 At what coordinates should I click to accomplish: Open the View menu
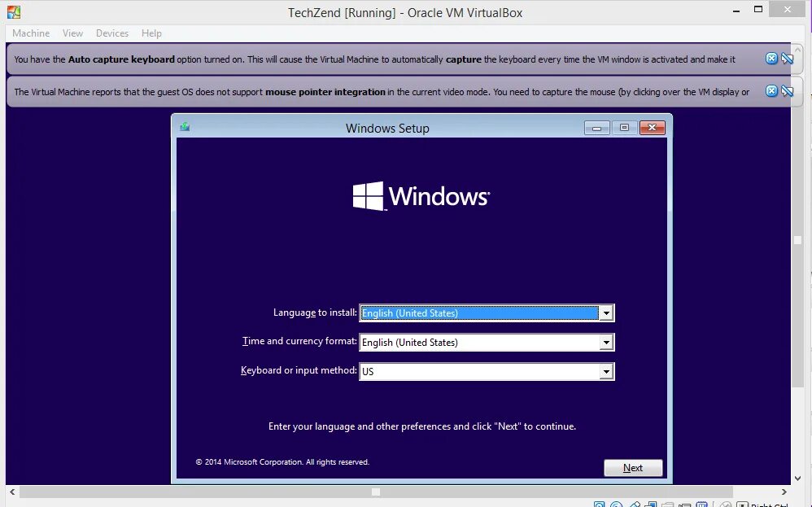(72, 33)
